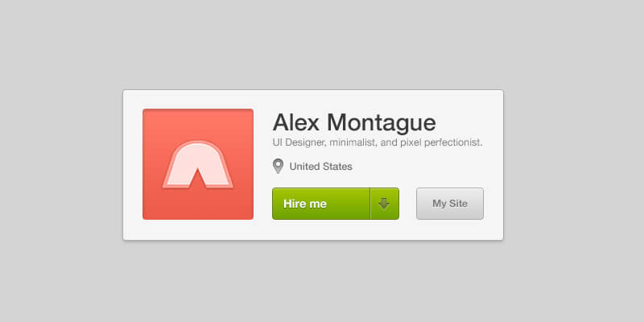Image resolution: width=644 pixels, height=322 pixels.
Task: Open the My Site button
Action: [450, 204]
